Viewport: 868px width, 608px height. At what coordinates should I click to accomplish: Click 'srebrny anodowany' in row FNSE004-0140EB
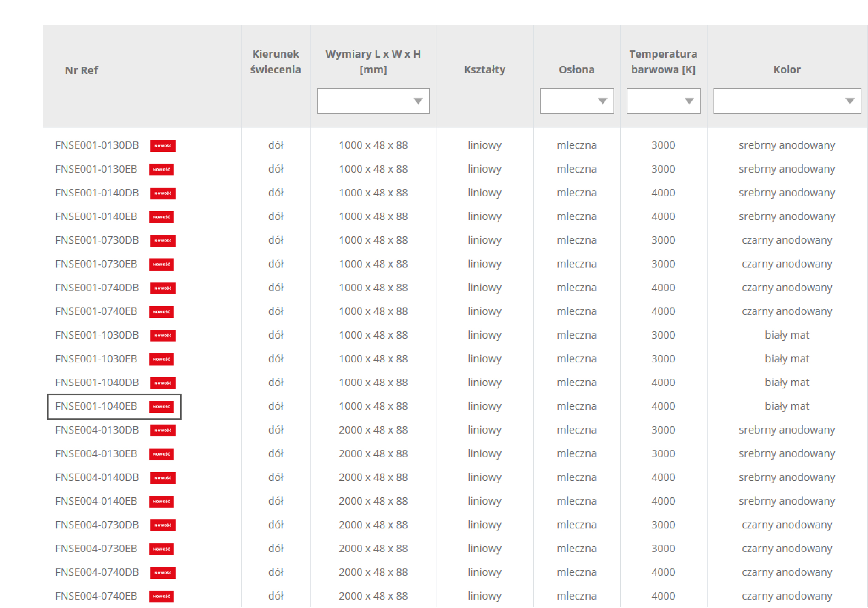pos(787,502)
